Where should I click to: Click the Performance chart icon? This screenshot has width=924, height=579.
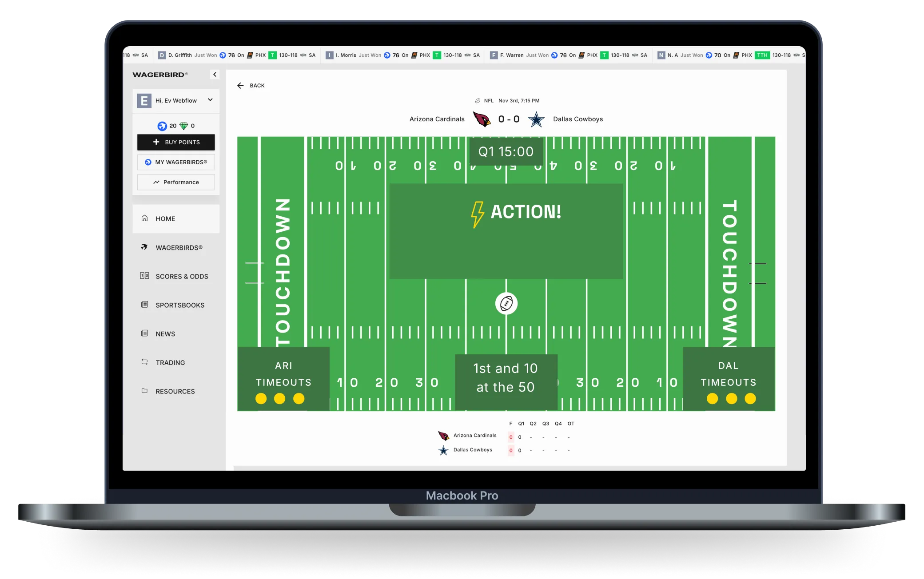point(156,182)
